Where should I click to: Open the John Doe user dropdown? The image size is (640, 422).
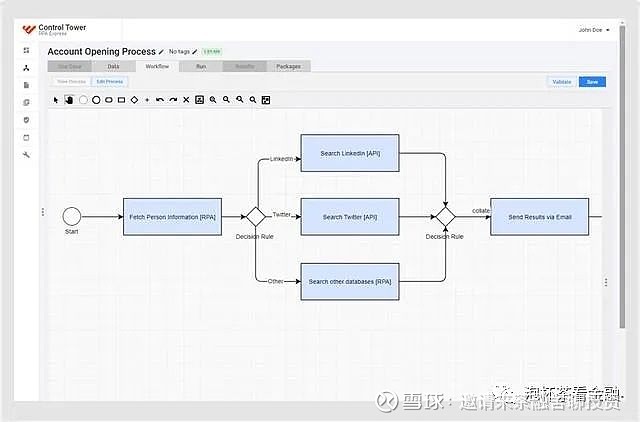(x=594, y=30)
